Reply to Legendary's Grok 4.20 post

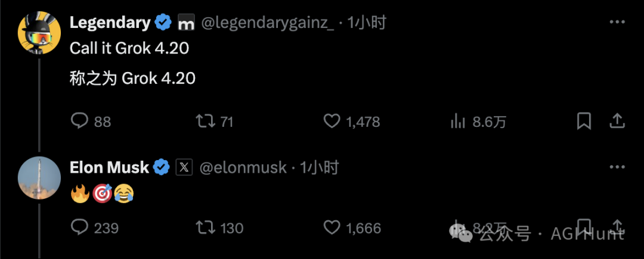point(80,121)
